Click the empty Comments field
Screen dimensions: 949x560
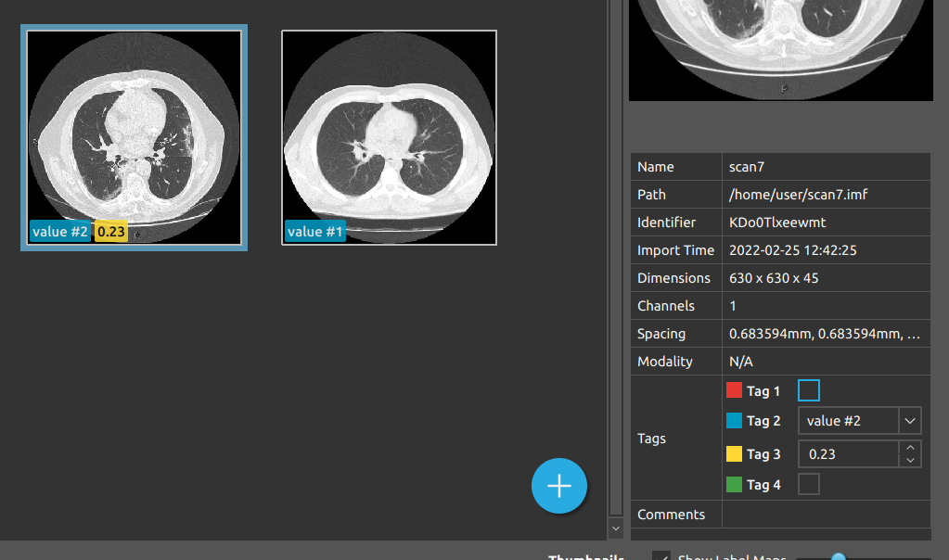(x=827, y=514)
